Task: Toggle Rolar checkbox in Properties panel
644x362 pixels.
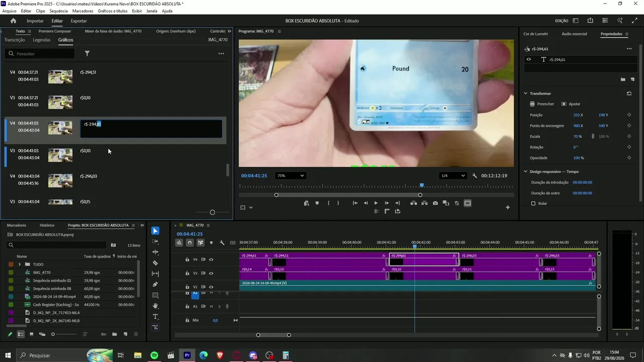Action: click(533, 204)
